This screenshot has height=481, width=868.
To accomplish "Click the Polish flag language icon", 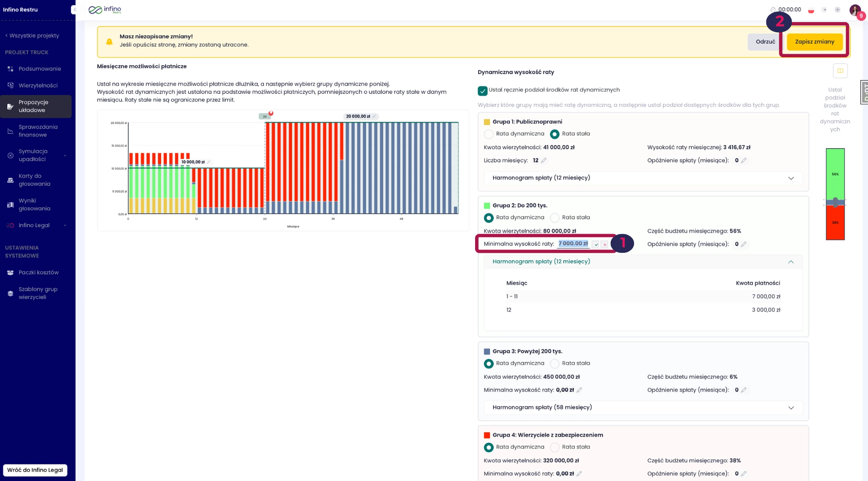I will click(x=811, y=10).
